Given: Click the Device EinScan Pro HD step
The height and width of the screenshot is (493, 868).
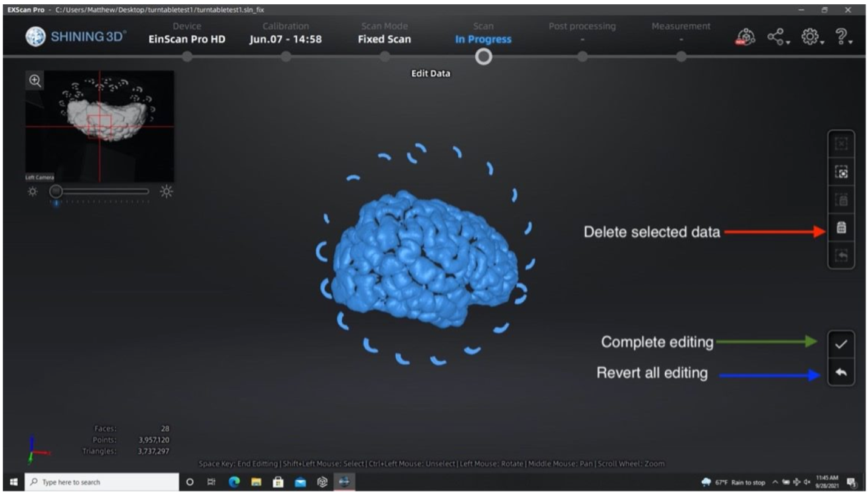Looking at the screenshot, I should point(187,33).
